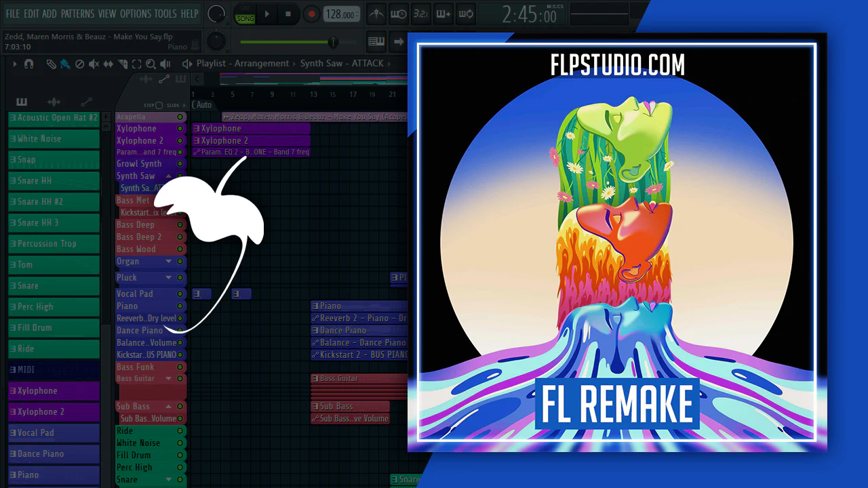
Task: Click the Play button
Action: [267, 14]
